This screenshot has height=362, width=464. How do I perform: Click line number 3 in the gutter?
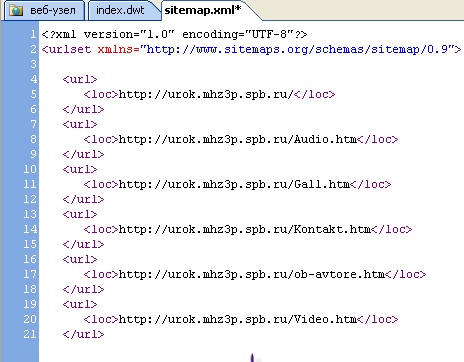[33, 64]
